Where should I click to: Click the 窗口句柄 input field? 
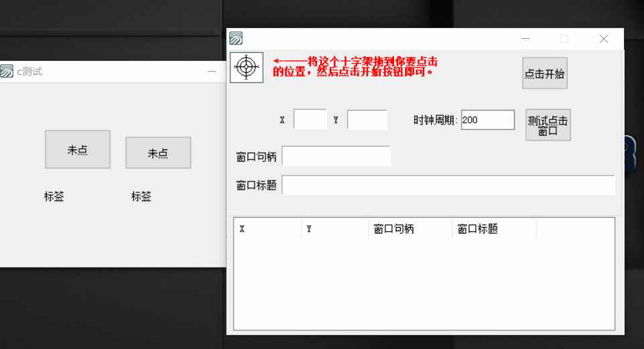(x=336, y=156)
